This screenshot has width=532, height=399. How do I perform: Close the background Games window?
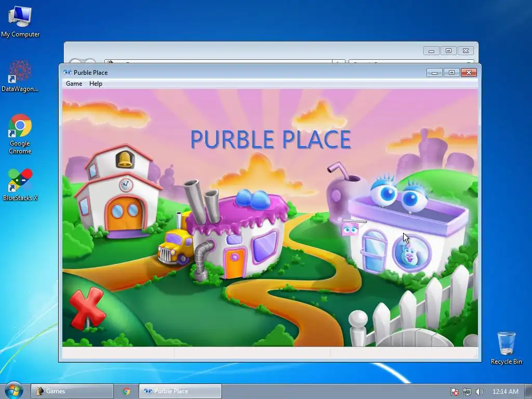(x=466, y=51)
